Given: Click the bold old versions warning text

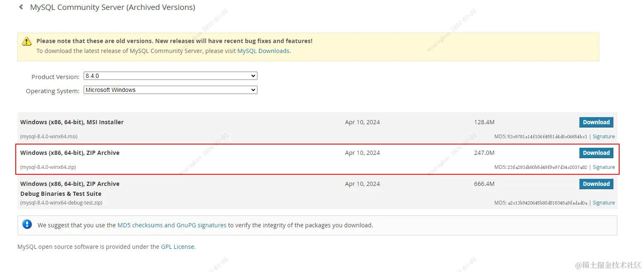Looking at the screenshot, I should coord(174,41).
